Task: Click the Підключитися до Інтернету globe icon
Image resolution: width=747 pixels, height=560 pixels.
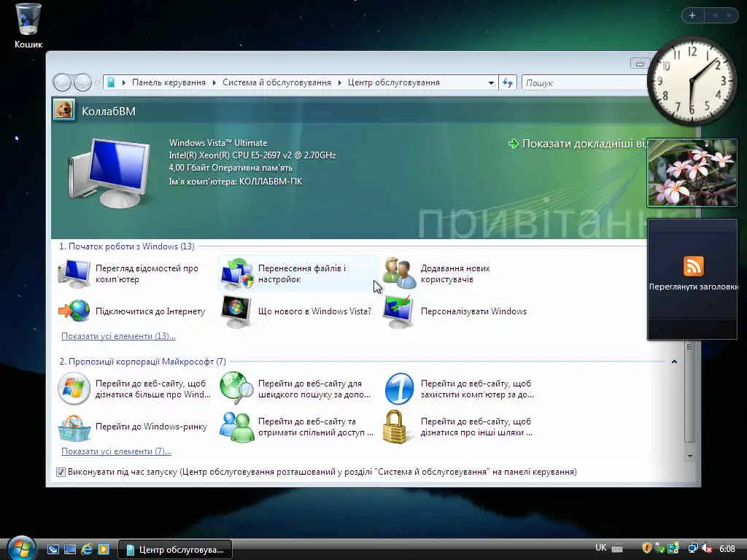Action: tap(74, 311)
